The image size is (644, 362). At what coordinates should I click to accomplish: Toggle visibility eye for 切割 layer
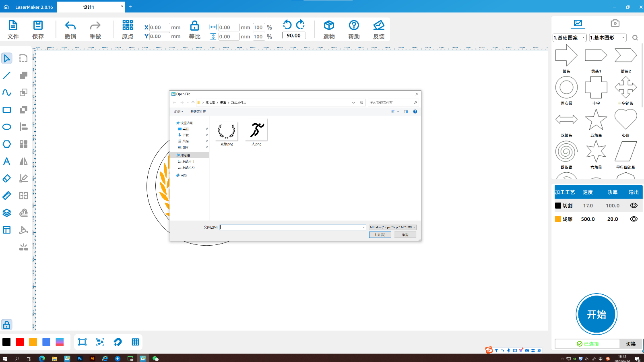click(x=634, y=205)
